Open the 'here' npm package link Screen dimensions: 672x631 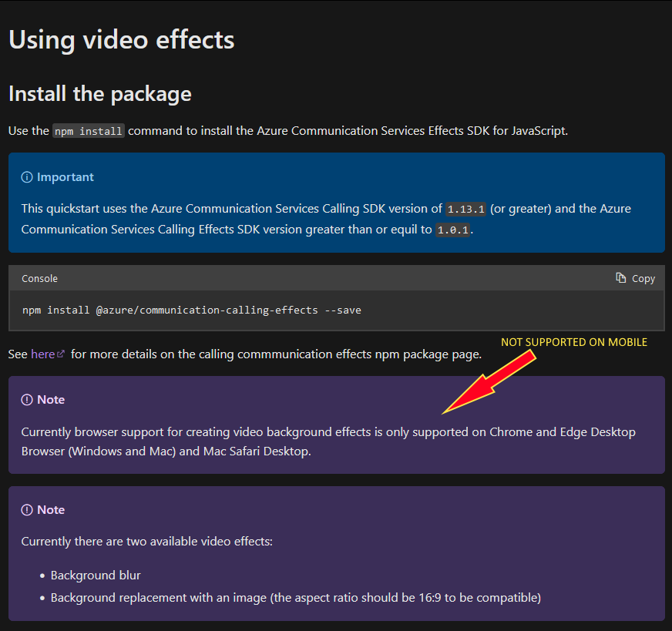pos(43,354)
